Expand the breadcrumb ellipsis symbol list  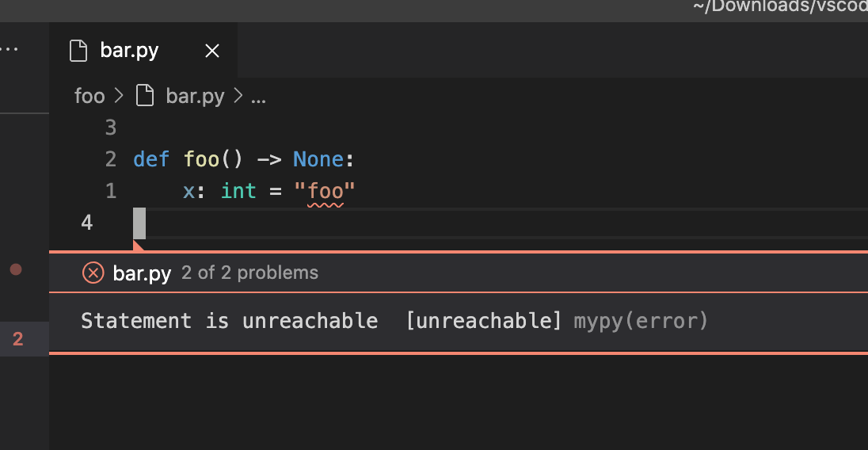click(x=258, y=98)
